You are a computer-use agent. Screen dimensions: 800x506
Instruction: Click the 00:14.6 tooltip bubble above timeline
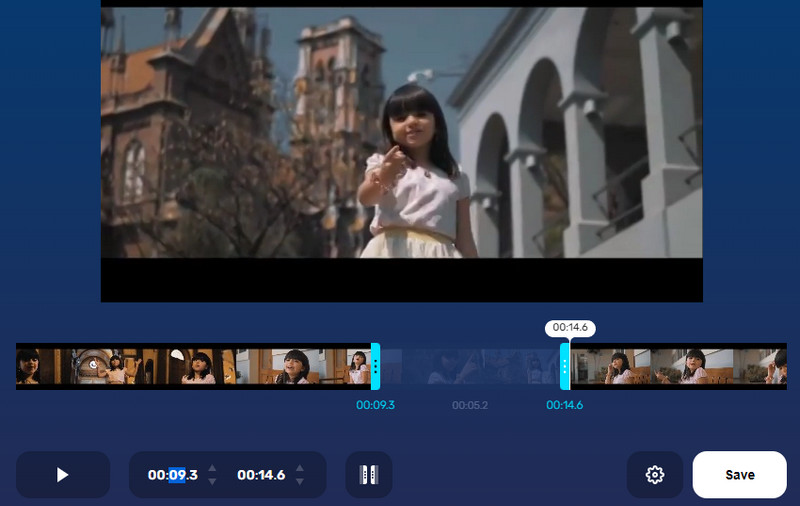click(570, 327)
